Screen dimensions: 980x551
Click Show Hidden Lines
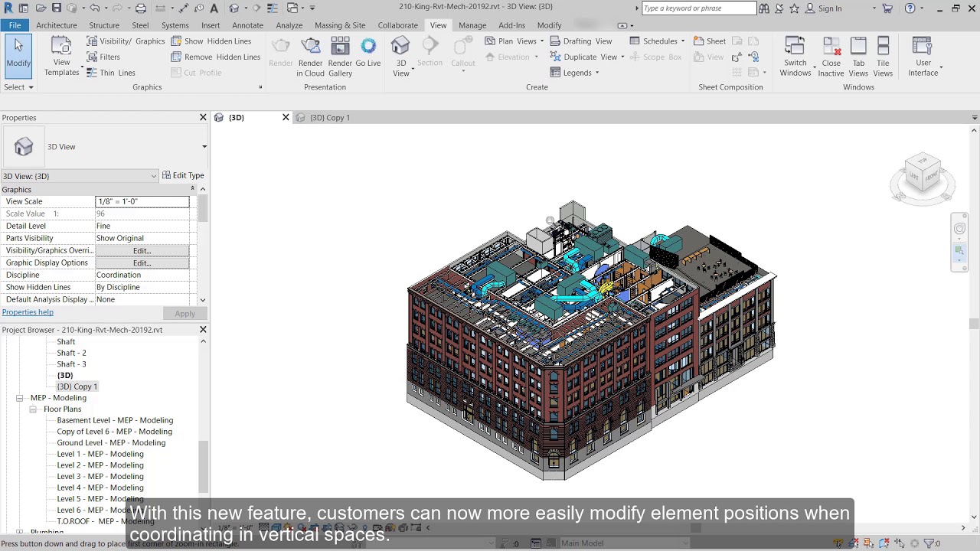[211, 41]
